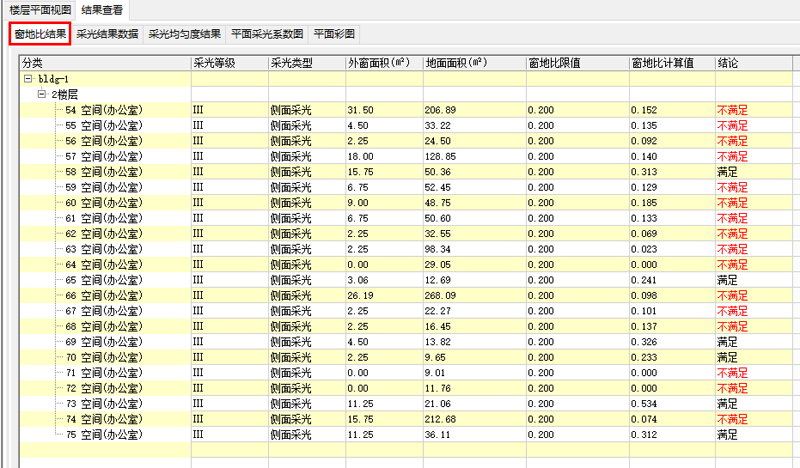Click calculated ratio 0.313
The width and height of the screenshot is (800, 468).
[644, 172]
